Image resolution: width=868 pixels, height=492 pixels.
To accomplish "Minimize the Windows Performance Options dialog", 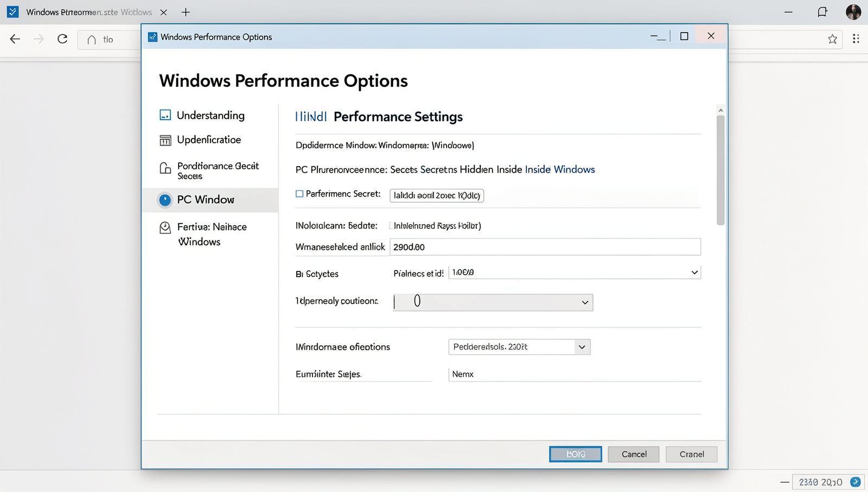I will click(658, 37).
